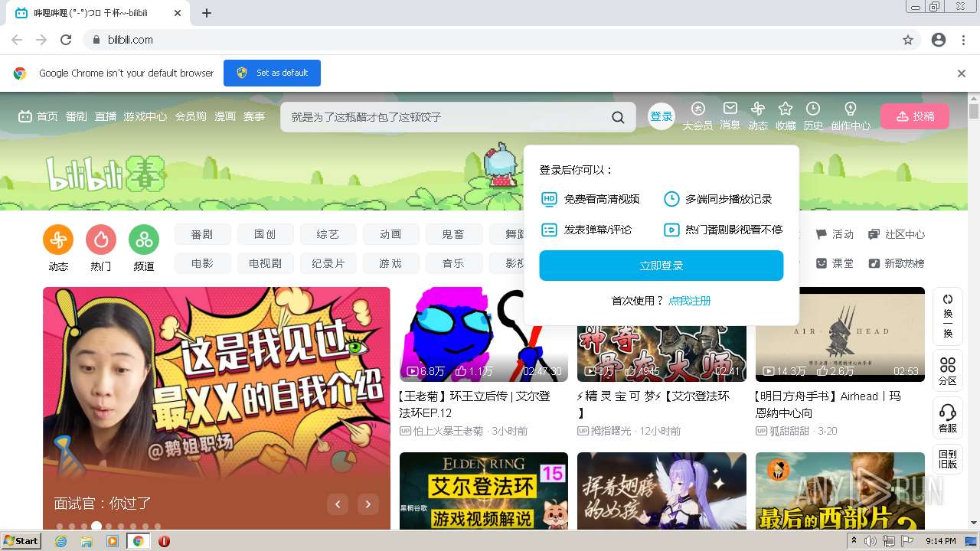The width and height of the screenshot is (980, 551).
Task: Click the blue 立即登录 button
Action: (661, 266)
